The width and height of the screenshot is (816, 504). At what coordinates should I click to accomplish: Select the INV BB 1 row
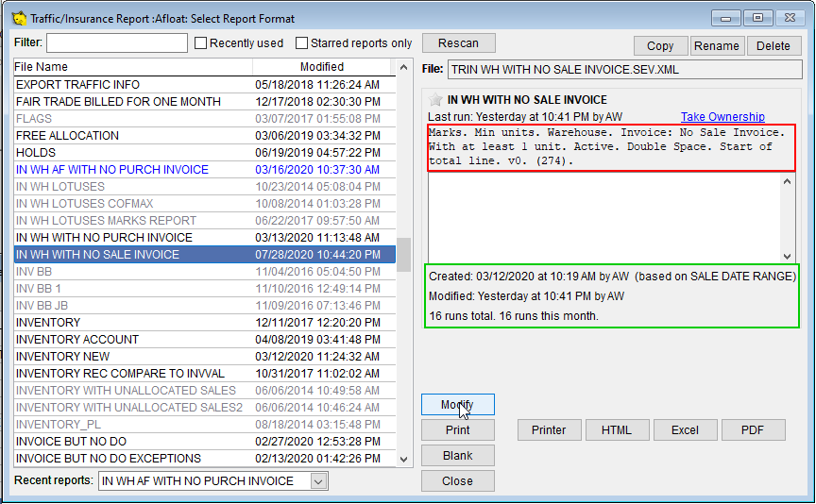[x=205, y=288]
